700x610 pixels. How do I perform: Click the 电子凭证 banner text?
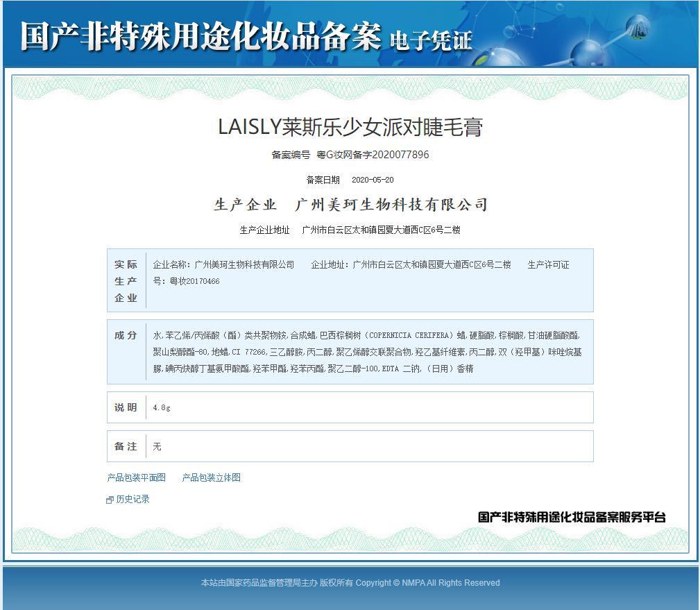point(431,41)
